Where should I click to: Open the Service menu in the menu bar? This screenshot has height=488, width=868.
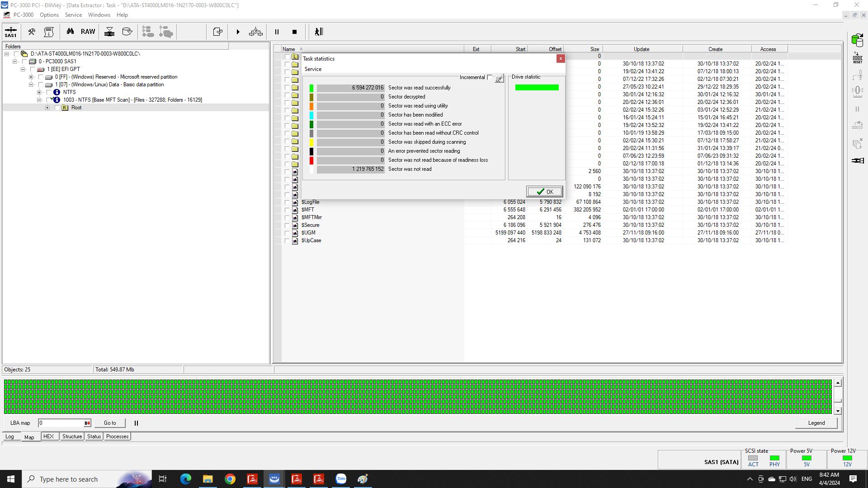click(73, 15)
